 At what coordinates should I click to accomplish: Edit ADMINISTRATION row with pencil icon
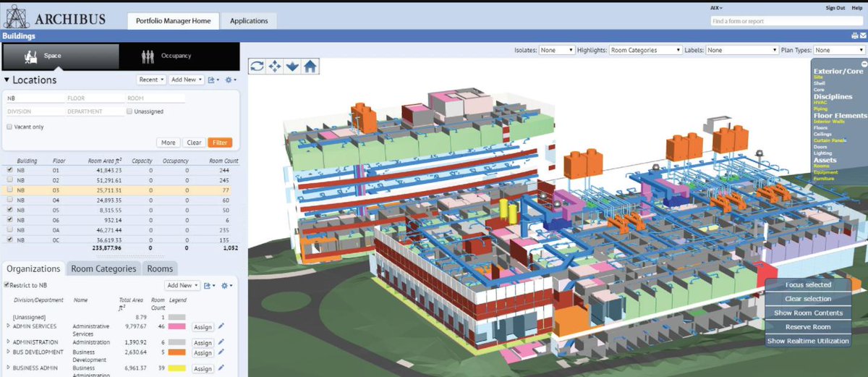221,342
